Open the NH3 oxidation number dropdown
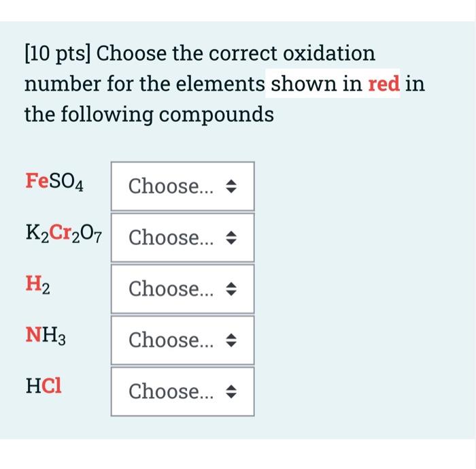 pyautogui.click(x=182, y=340)
